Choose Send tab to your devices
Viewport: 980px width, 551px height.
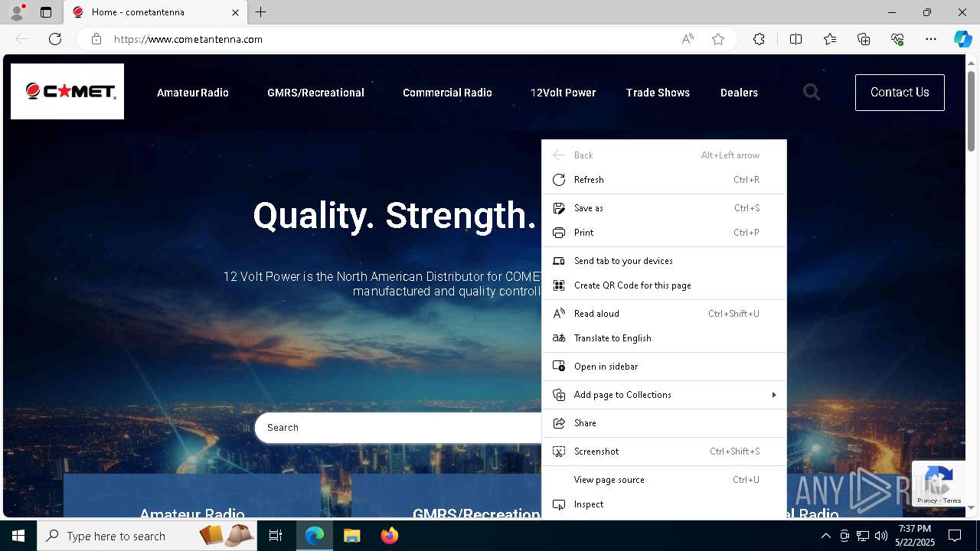[664, 261]
